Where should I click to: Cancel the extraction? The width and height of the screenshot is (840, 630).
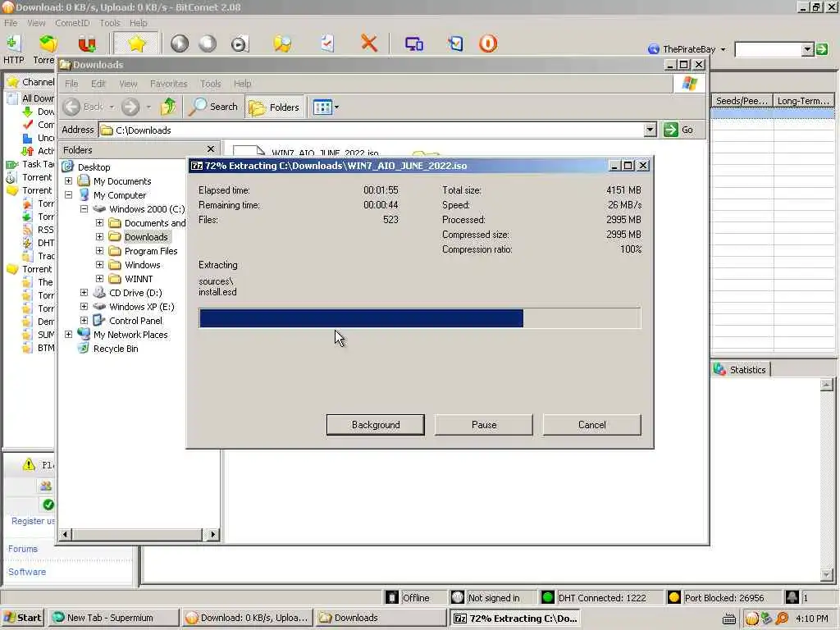click(592, 425)
